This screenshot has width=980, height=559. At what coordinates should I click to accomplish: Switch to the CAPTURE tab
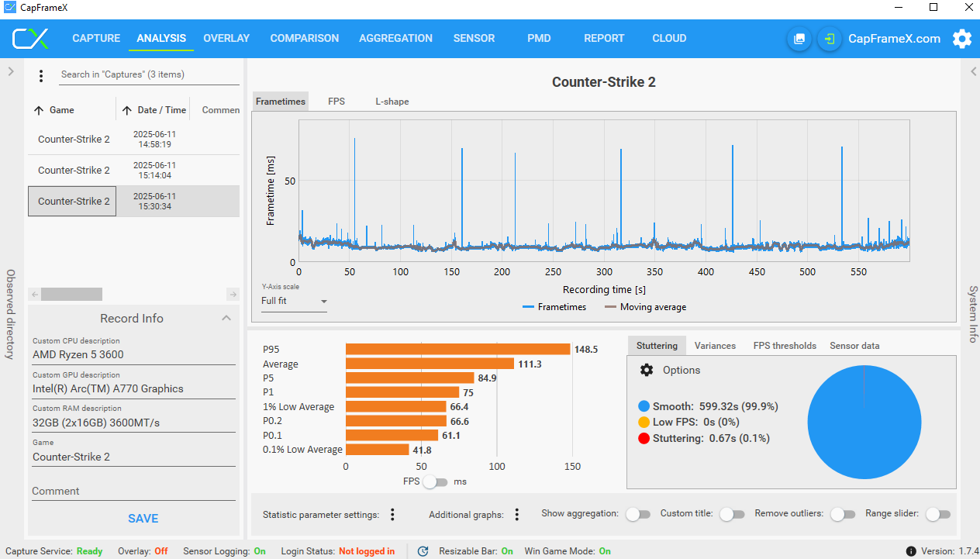[x=96, y=38]
